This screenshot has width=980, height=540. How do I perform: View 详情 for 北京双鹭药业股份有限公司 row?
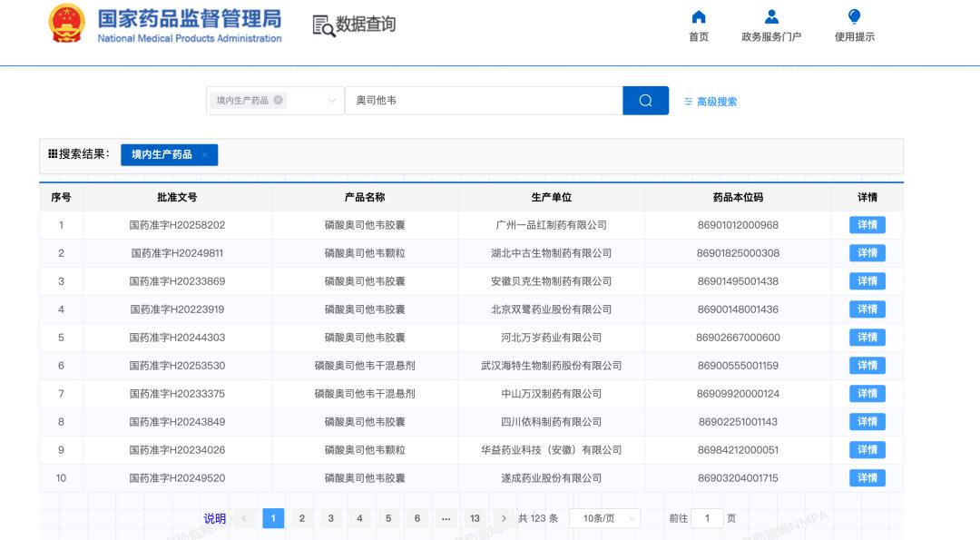[867, 309]
